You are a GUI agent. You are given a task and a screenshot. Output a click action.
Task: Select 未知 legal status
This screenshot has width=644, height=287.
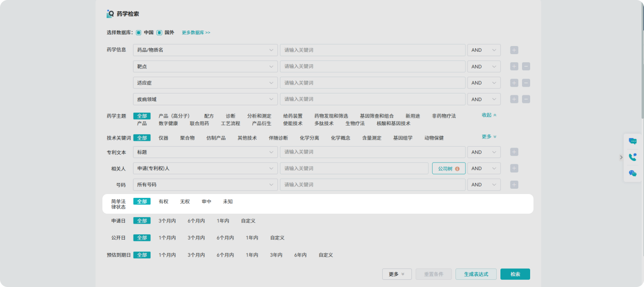point(228,202)
